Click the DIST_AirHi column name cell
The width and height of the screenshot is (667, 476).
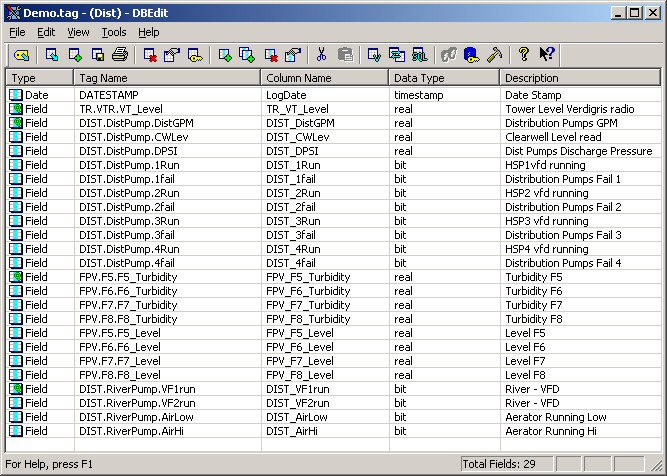(292, 431)
